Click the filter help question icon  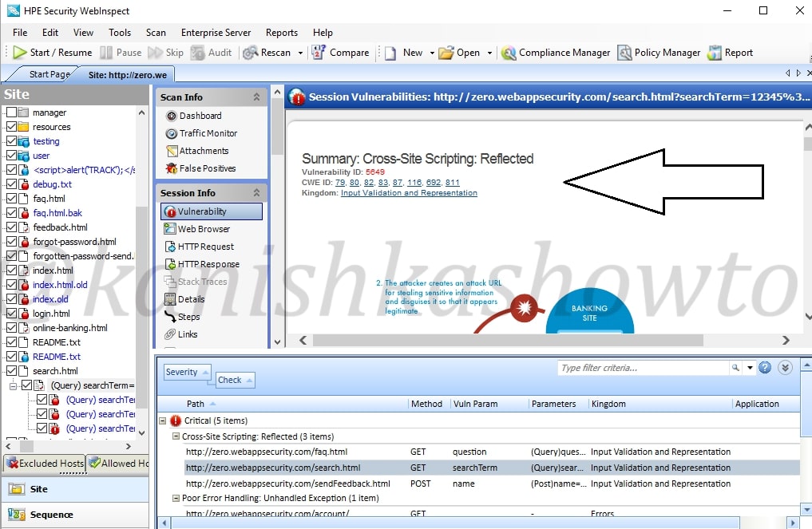click(x=765, y=368)
